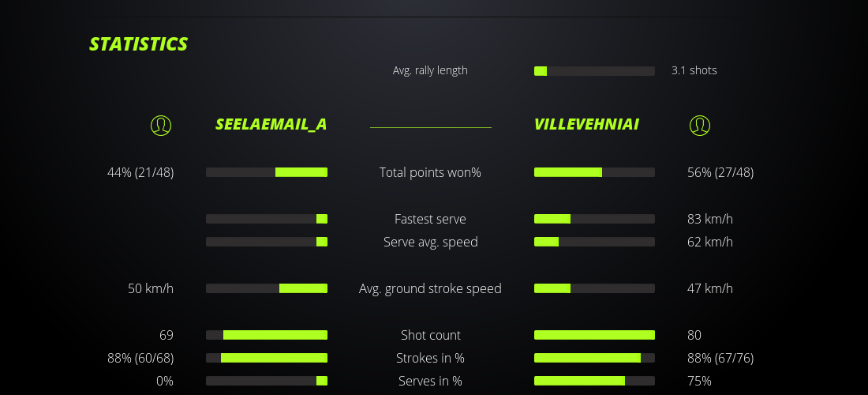The width and height of the screenshot is (868, 395).
Task: Click the VILLEVEHNIAI player profile icon
Action: tap(699, 125)
